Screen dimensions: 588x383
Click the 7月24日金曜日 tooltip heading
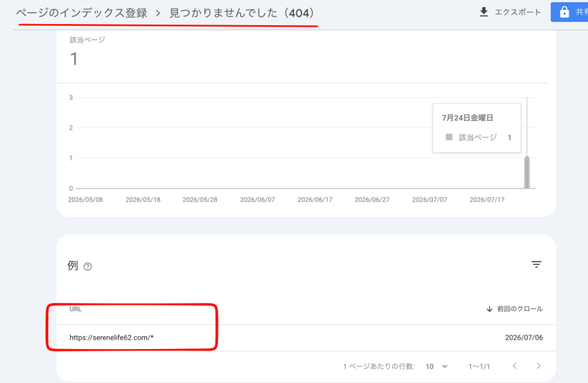(467, 118)
